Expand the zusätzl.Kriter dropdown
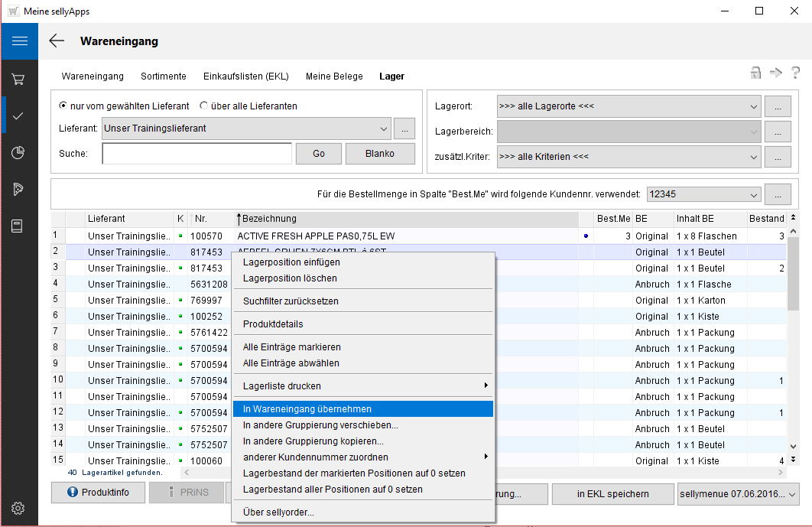The image size is (812, 527). 753,158
